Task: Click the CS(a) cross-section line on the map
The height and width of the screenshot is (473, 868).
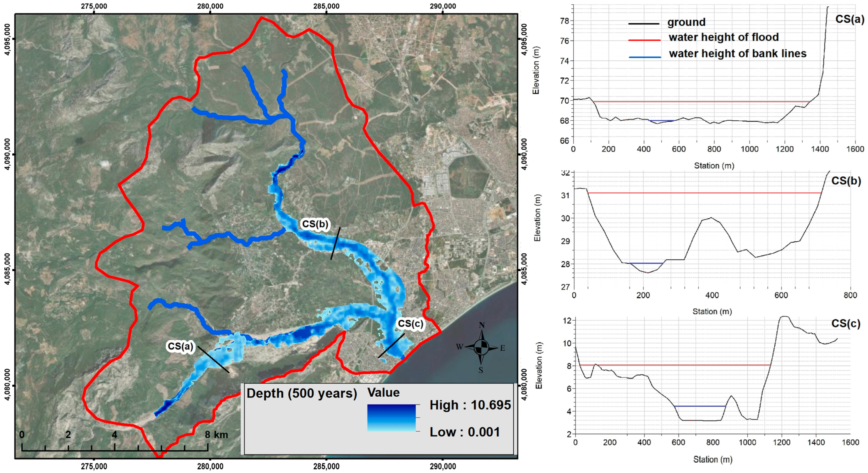Action: (x=213, y=360)
